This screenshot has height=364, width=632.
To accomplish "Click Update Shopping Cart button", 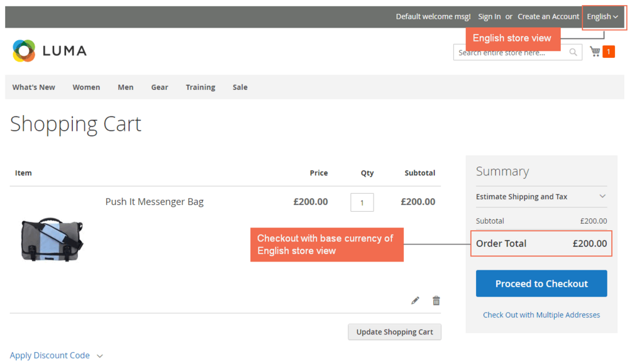I will point(394,332).
